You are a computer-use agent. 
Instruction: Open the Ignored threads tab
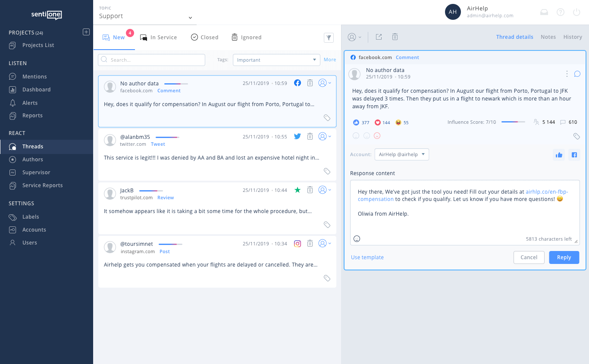pyautogui.click(x=246, y=37)
